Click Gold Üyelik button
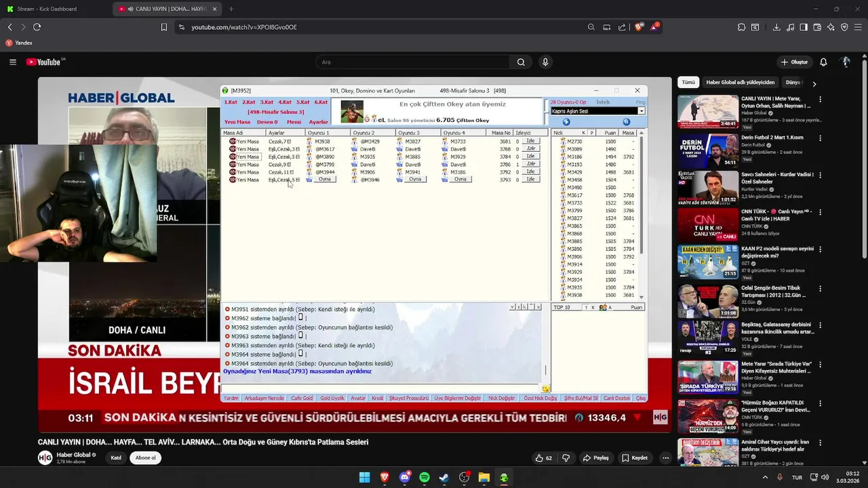 click(332, 399)
